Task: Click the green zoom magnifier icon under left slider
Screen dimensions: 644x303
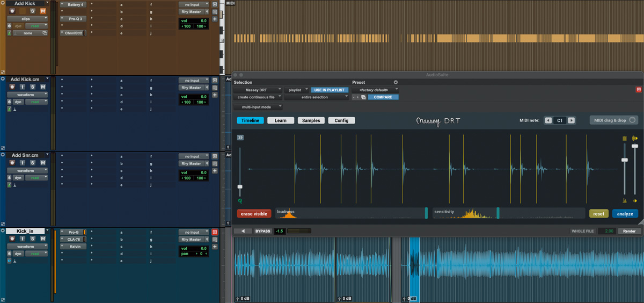Action: click(240, 201)
